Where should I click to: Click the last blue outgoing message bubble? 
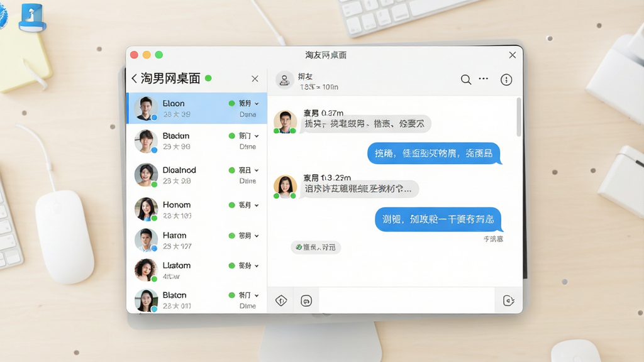pyautogui.click(x=438, y=219)
